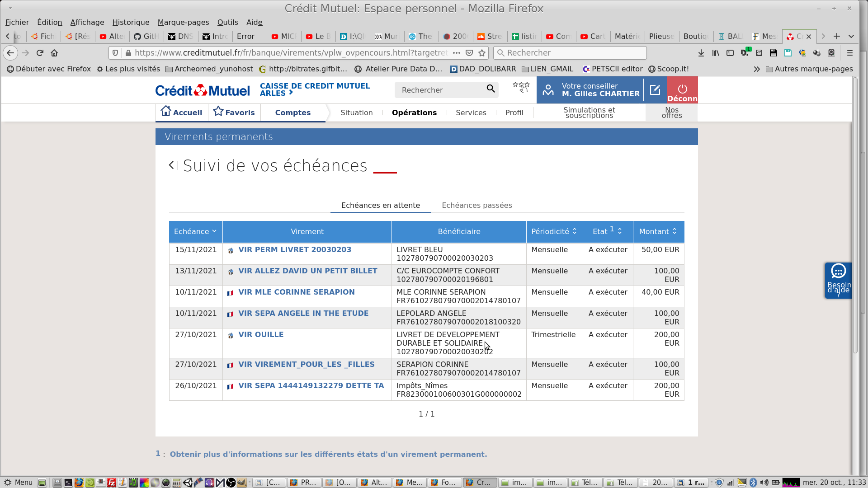Click the back chevron beside Suivi title
The width and height of the screenshot is (868, 488).
(172, 165)
